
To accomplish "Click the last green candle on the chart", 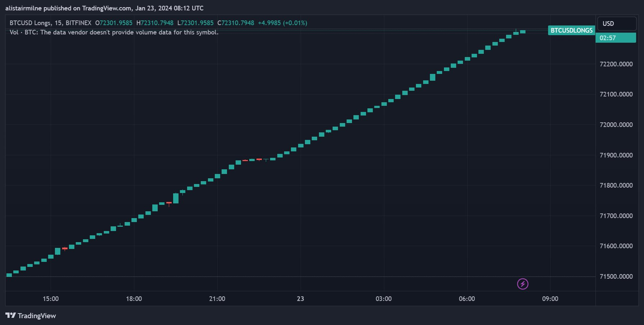I will click(523, 32).
